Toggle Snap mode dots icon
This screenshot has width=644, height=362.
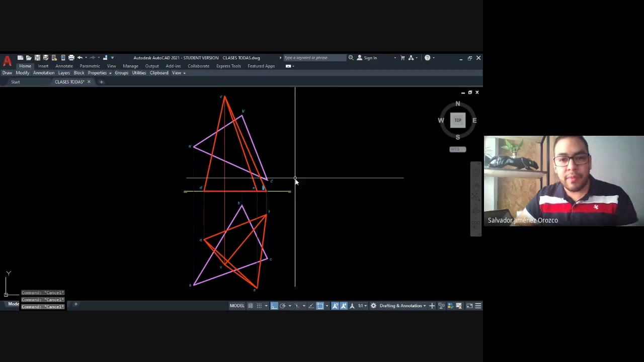point(259,306)
